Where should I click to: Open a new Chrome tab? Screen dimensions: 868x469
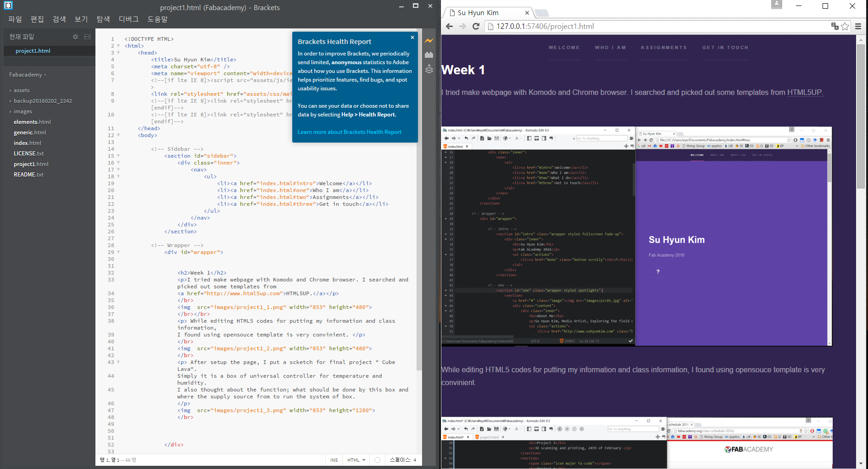542,13
